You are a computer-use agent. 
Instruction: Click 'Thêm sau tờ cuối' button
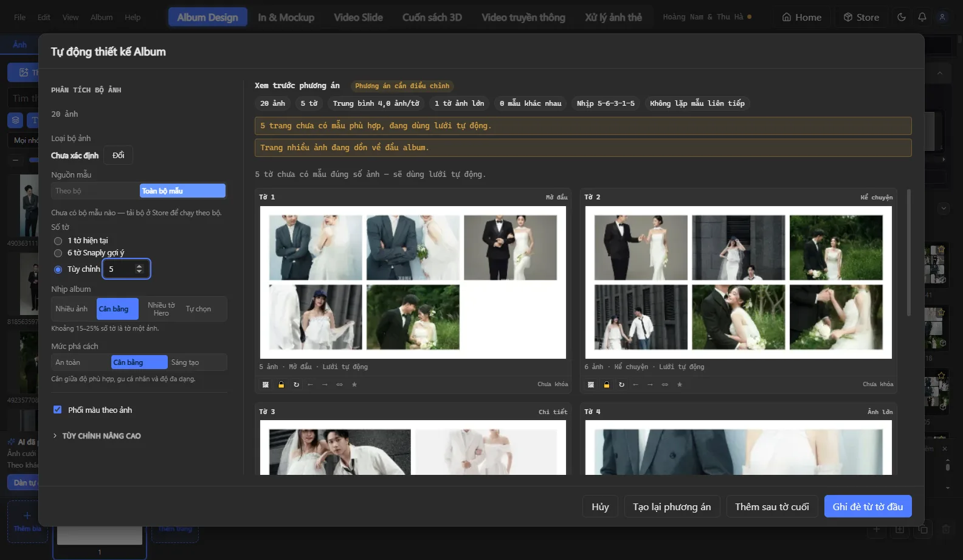[x=772, y=506]
